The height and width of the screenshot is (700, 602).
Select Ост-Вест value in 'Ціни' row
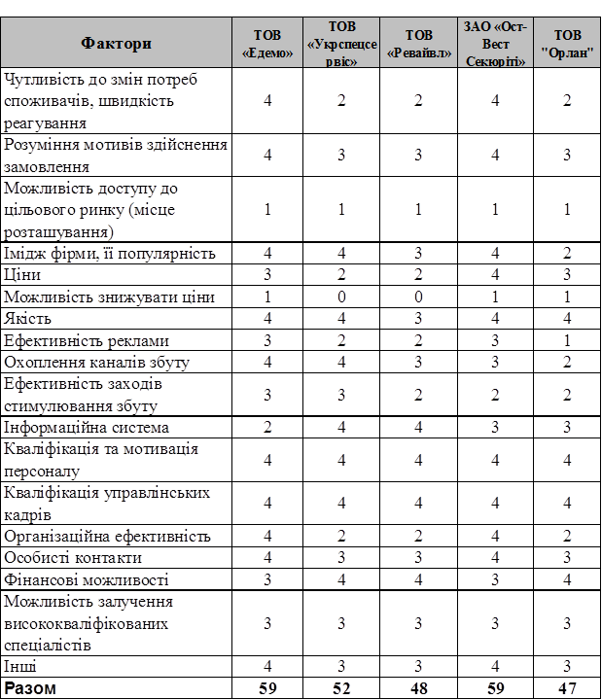tap(495, 274)
